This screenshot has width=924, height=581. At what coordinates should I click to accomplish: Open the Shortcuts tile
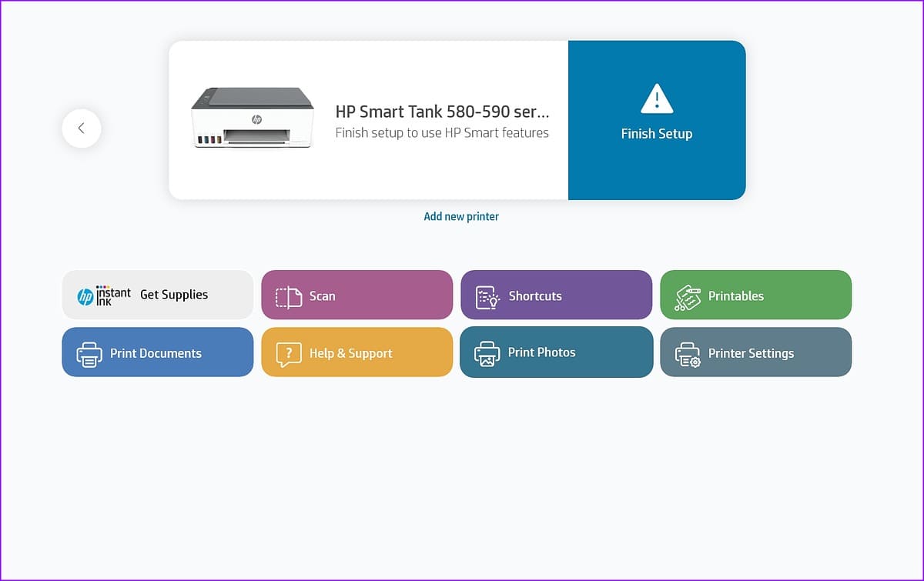557,295
